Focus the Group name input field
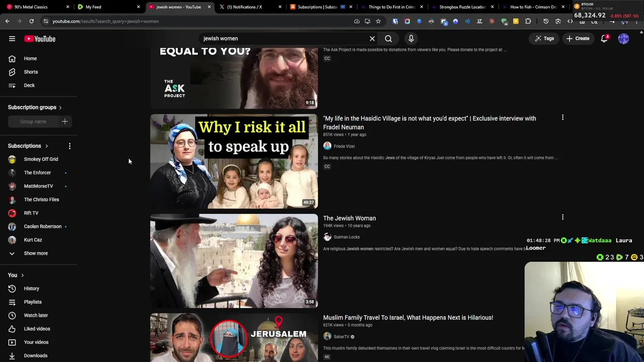This screenshot has width=644, height=362. [33, 122]
